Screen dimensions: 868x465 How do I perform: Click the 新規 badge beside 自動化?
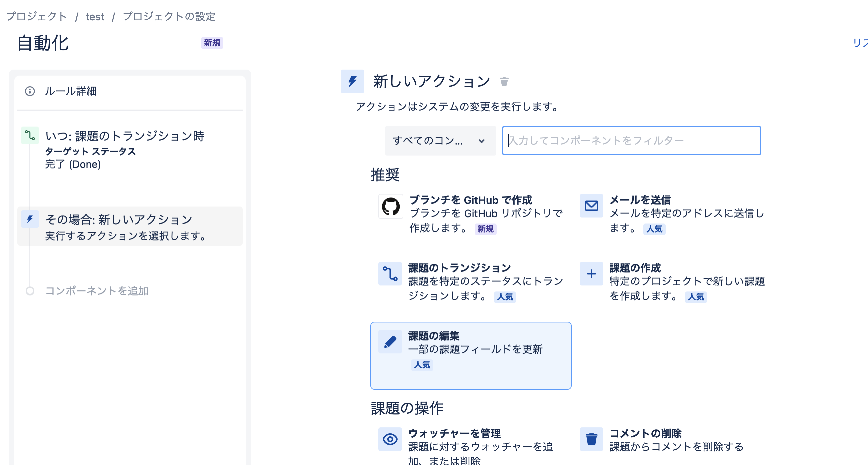(212, 43)
